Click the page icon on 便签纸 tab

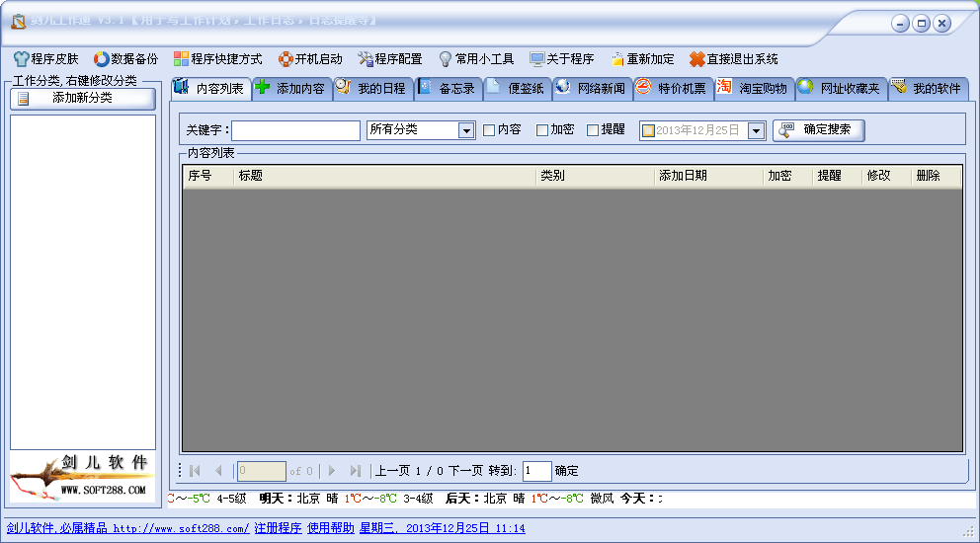(493, 87)
